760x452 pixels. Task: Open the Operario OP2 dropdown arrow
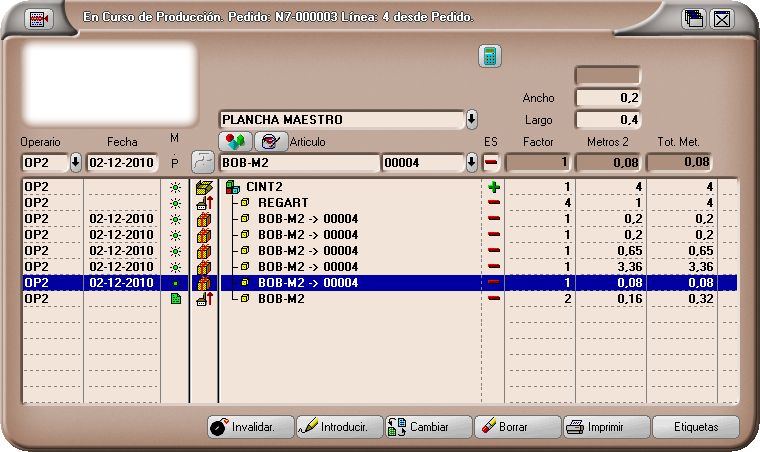tap(76, 162)
